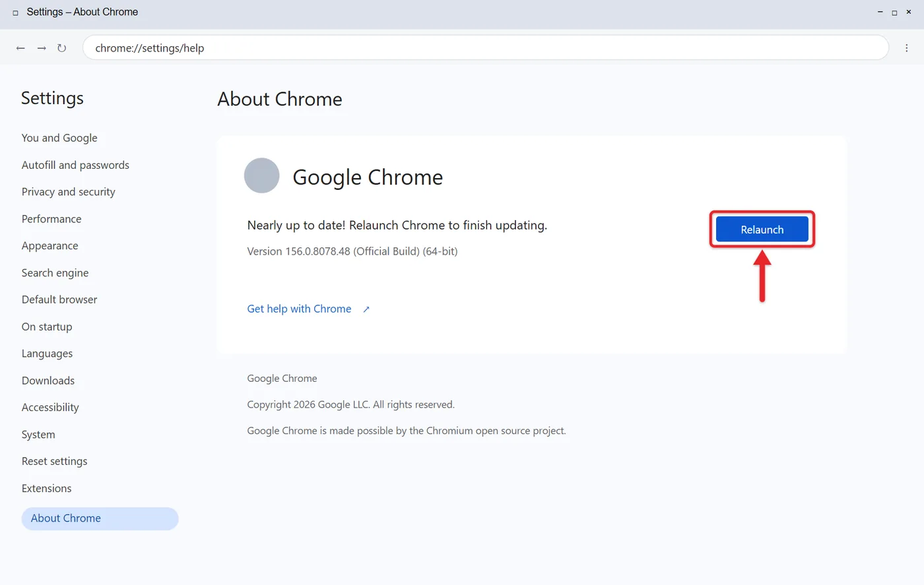Image resolution: width=924 pixels, height=585 pixels.
Task: Open Default browser settings
Action: coord(59,299)
